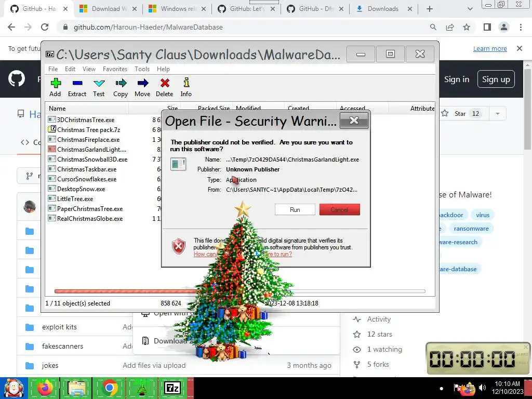Click the address bar URL
The image size is (532, 399).
click(x=148, y=27)
